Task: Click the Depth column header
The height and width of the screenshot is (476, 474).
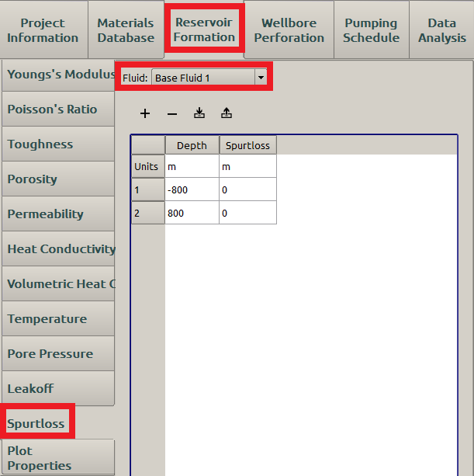Action: (192, 145)
